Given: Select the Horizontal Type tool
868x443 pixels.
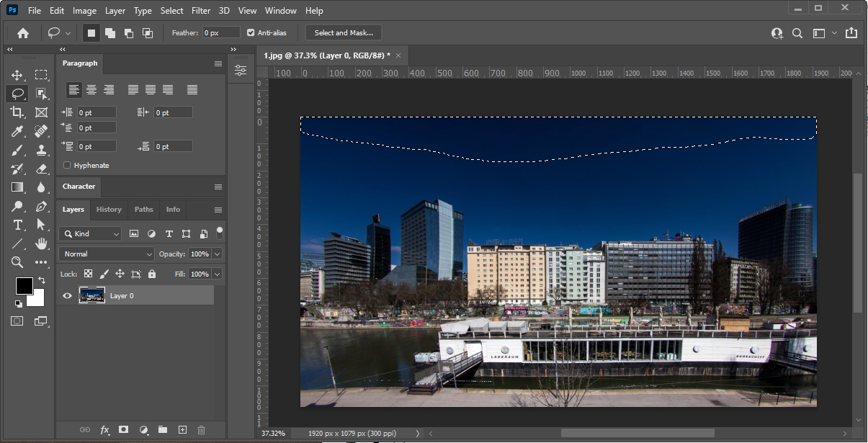Looking at the screenshot, I should (17, 225).
